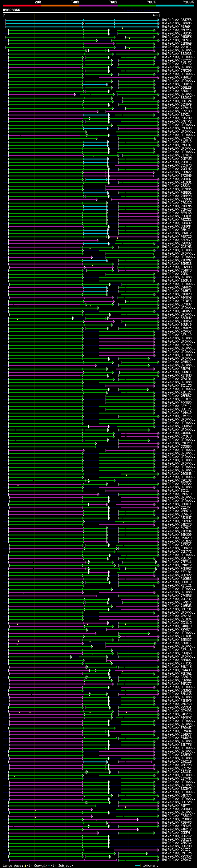
Task: Click the cyan ~100% identity legend segment
Action: click(x=175, y=6)
